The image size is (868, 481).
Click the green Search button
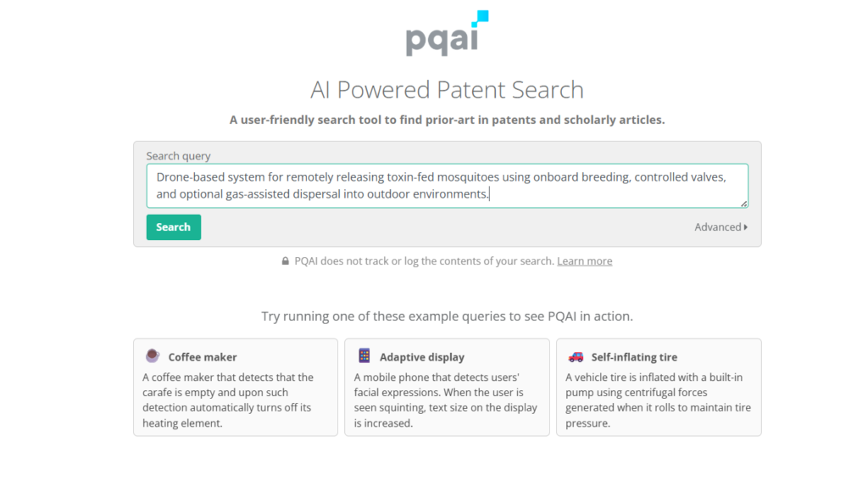(x=173, y=227)
